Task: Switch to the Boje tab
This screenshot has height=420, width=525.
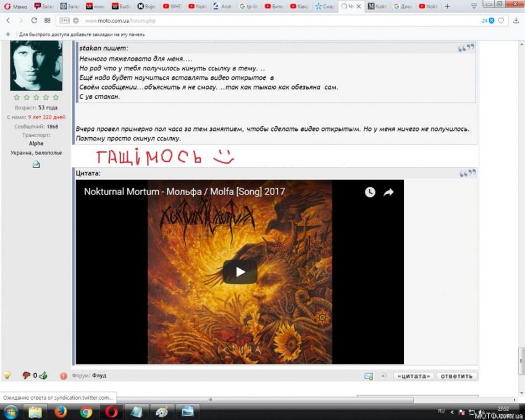Action: point(146,6)
